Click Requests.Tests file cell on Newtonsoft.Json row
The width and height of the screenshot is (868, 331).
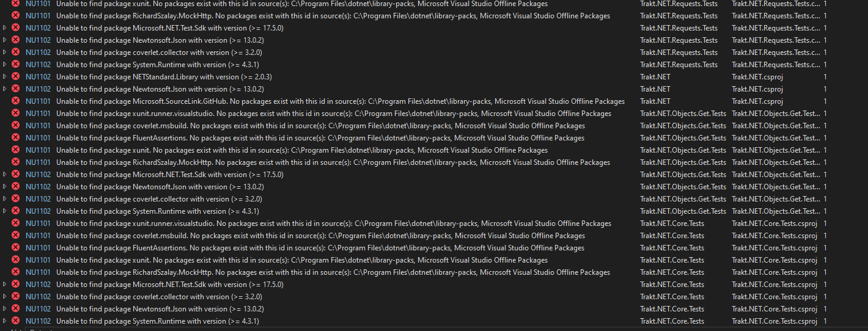coord(776,40)
